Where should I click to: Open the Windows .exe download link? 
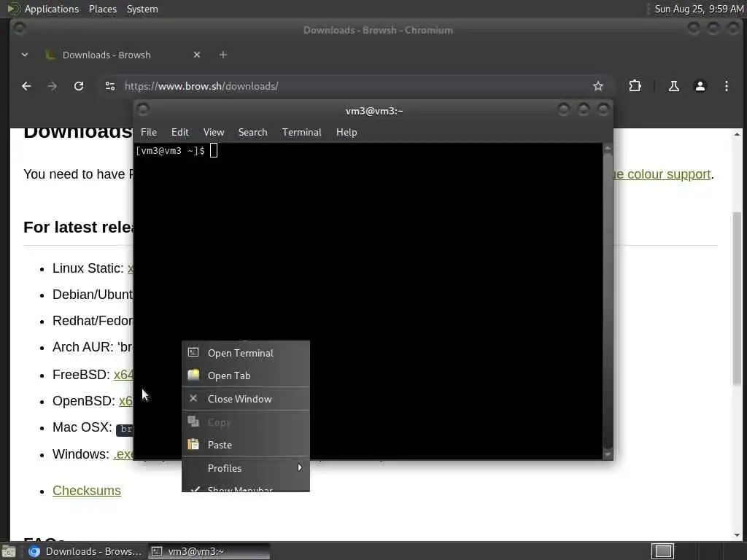click(123, 454)
